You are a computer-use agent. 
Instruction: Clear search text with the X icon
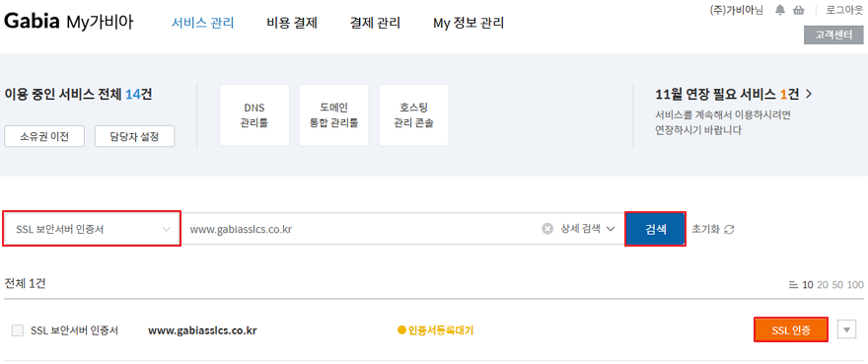pos(547,228)
